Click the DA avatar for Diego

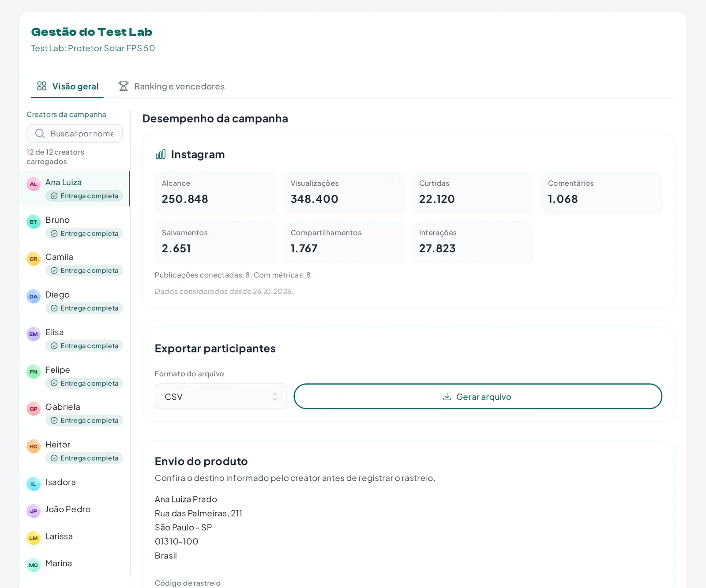tap(34, 296)
